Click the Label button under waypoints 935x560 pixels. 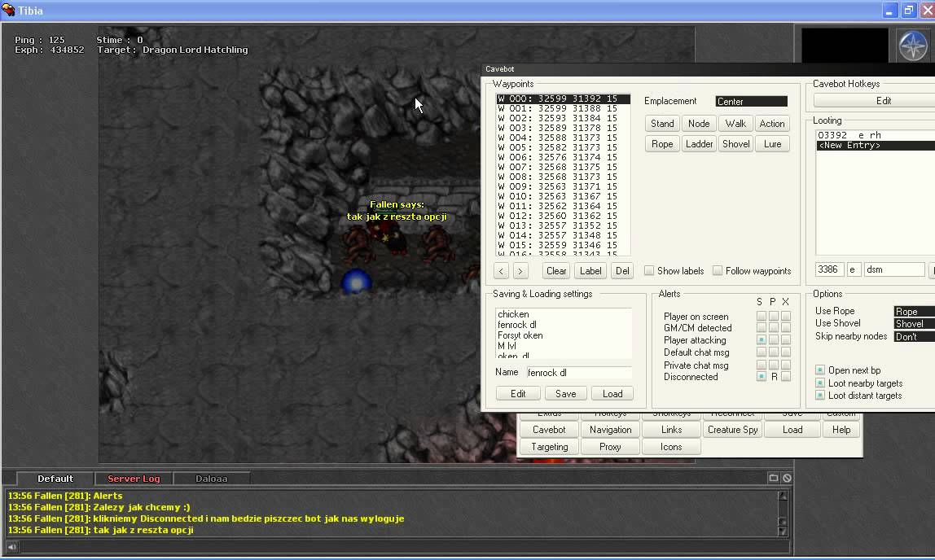[x=590, y=271]
